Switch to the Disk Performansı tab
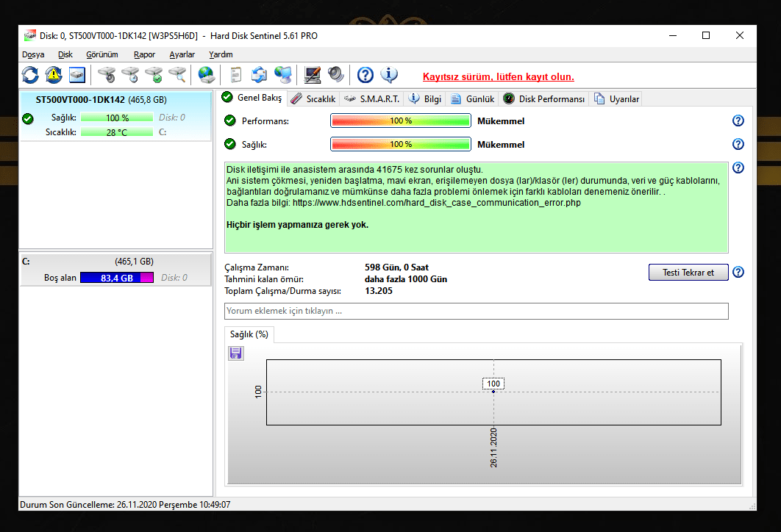This screenshot has width=781, height=532. point(544,99)
